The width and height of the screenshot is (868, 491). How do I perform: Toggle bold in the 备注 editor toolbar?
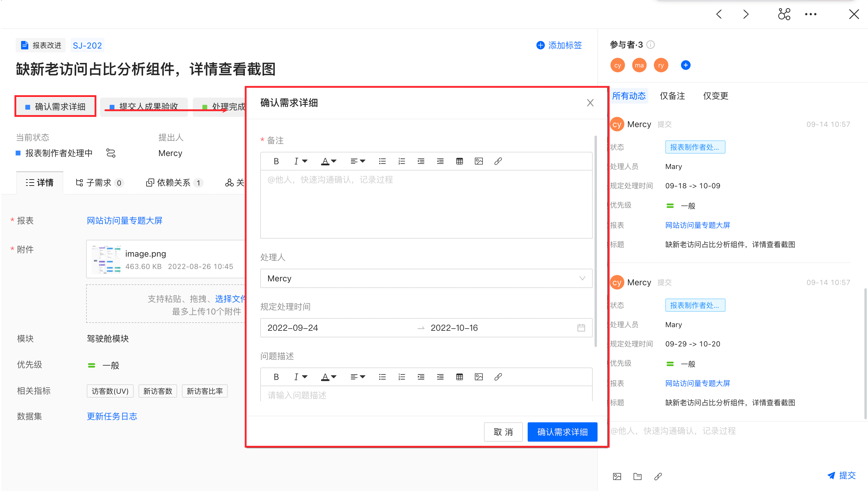point(276,161)
